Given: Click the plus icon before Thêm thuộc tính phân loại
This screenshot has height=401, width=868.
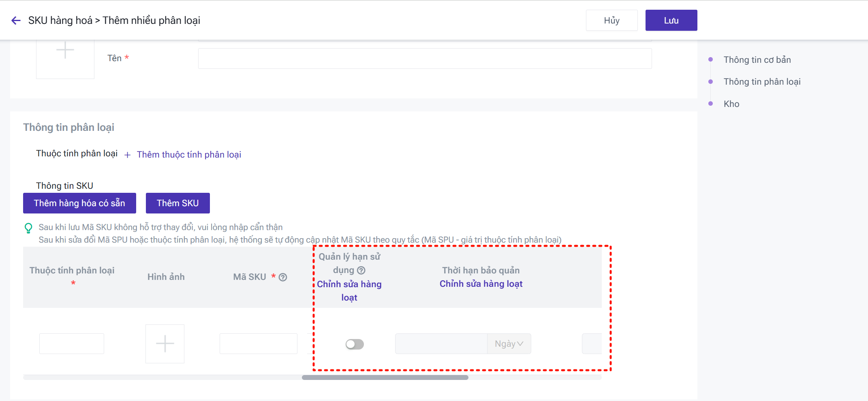Looking at the screenshot, I should [x=127, y=155].
